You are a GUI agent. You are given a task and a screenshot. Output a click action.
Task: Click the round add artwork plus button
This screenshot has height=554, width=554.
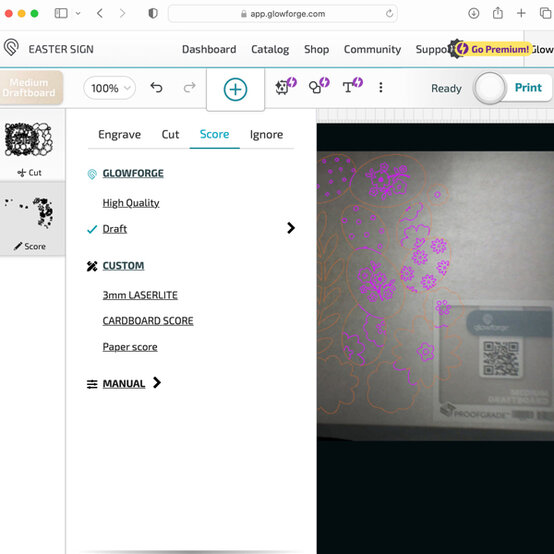235,89
